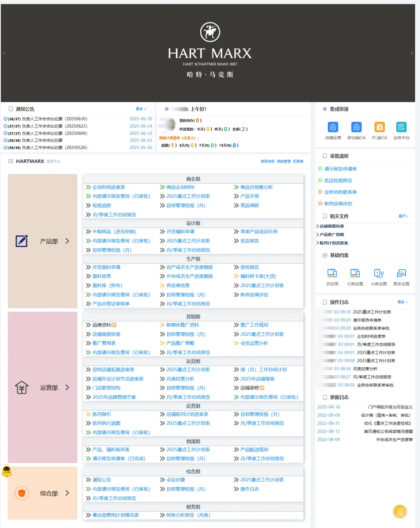Open 权限表 in the HARTMARX header

298,161
